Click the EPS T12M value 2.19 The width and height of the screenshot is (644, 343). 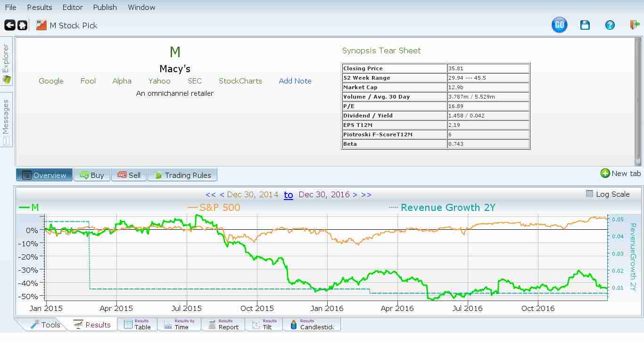(488, 125)
